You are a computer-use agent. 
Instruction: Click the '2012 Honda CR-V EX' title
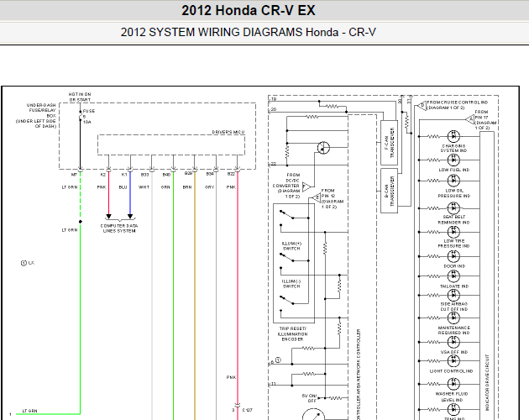tap(249, 10)
